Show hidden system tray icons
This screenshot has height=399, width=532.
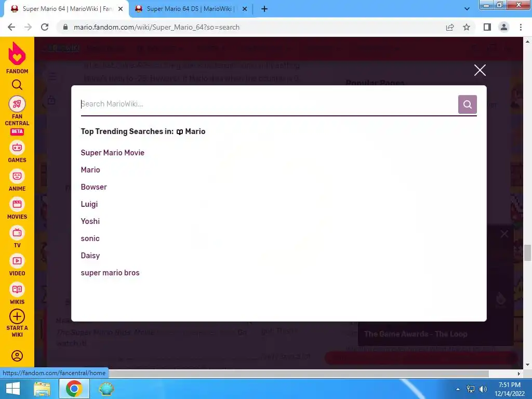(458, 389)
